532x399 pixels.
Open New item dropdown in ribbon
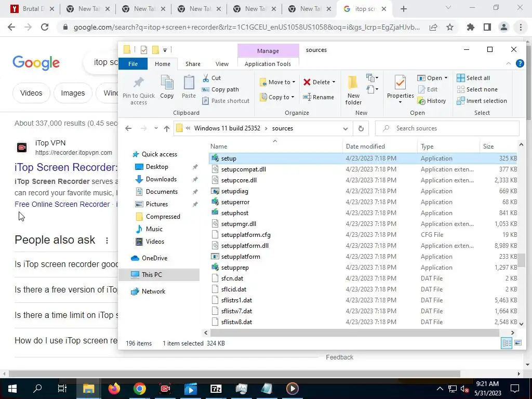pos(372,78)
